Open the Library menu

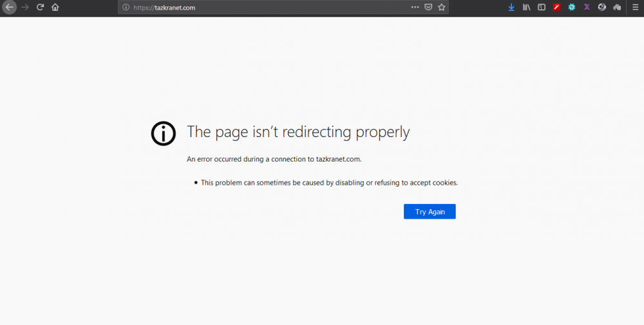tap(526, 8)
